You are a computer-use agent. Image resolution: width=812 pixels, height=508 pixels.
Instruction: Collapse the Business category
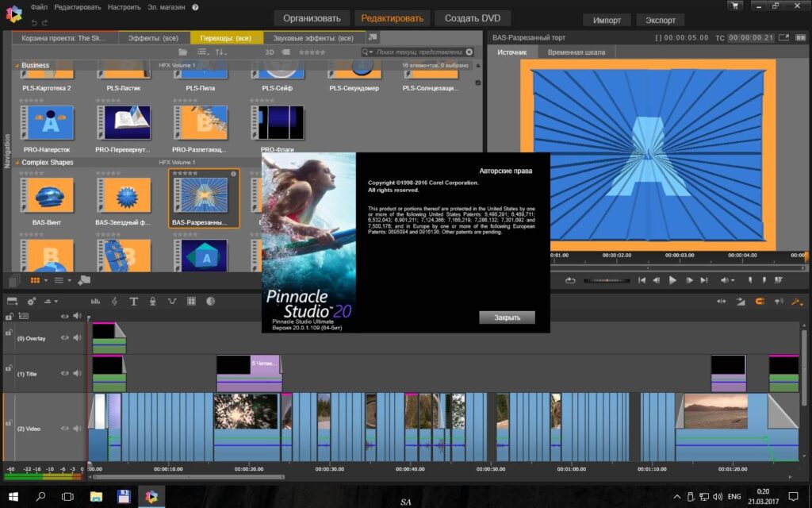pos(17,66)
